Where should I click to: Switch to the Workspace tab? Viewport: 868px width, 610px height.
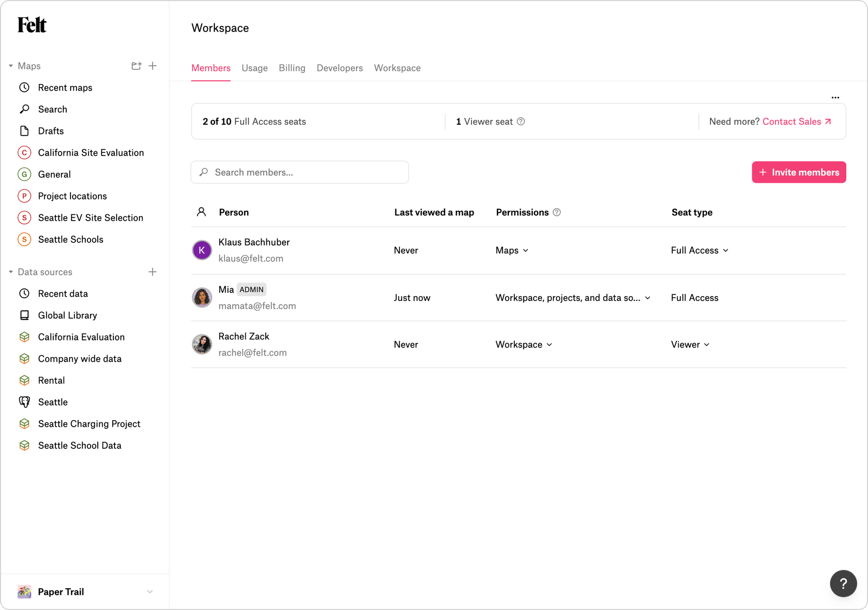click(x=397, y=68)
